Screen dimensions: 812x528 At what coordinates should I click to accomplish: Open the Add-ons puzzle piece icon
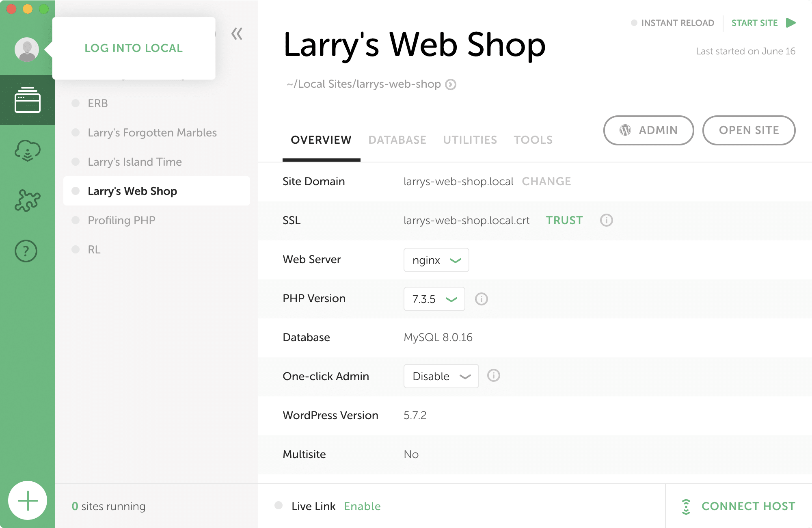coord(28,201)
